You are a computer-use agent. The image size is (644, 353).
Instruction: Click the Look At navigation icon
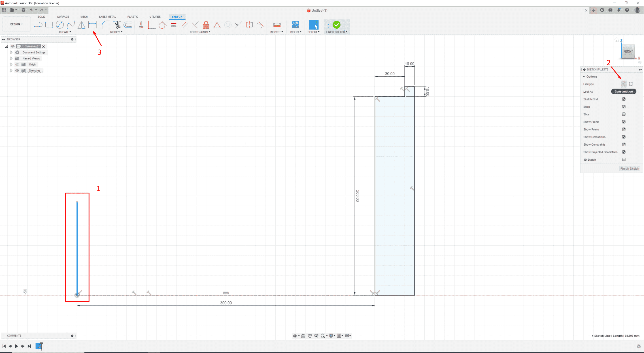303,336
